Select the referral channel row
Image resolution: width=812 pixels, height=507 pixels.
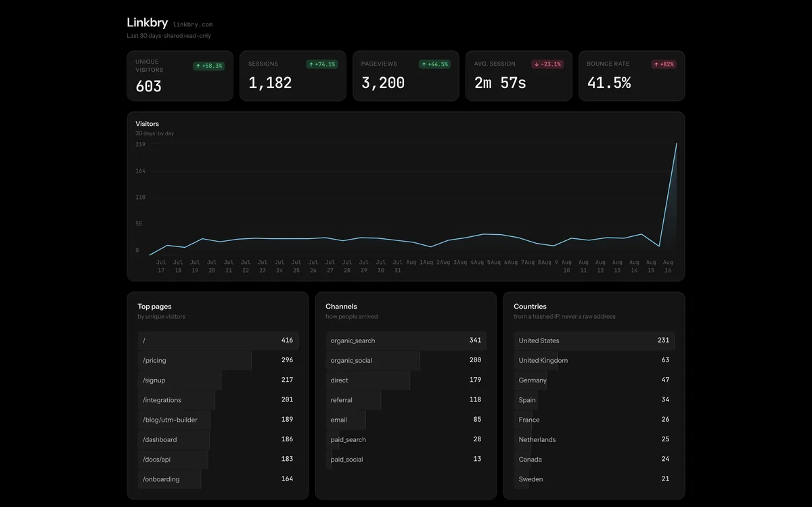click(x=406, y=400)
